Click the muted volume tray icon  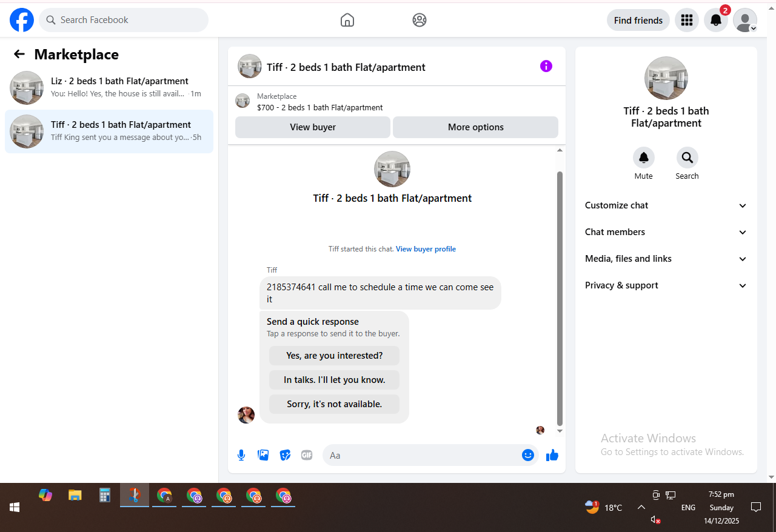tap(655, 520)
